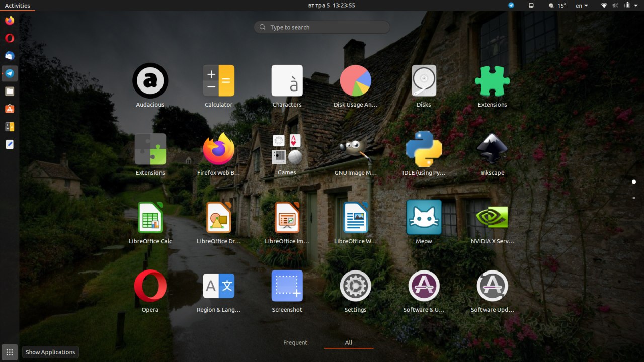
Task: Click the Calculator icon in the dock
Action: (10, 126)
